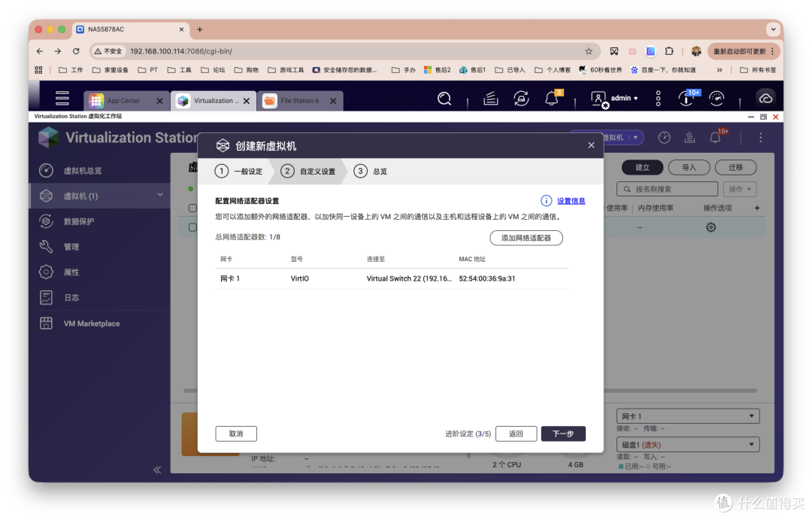Viewport: 812px width, 520px height.
Task: Add a column with the plus icon
Action: point(757,208)
